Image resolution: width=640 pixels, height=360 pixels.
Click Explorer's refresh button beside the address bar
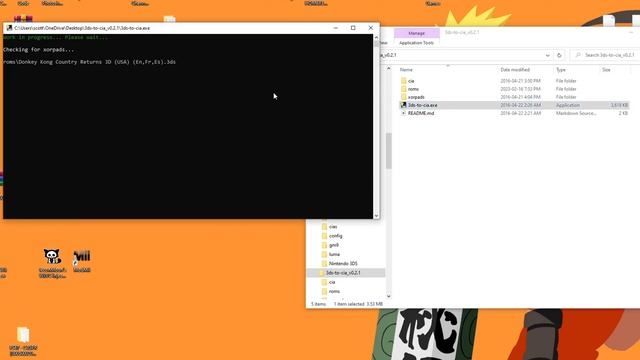559,55
